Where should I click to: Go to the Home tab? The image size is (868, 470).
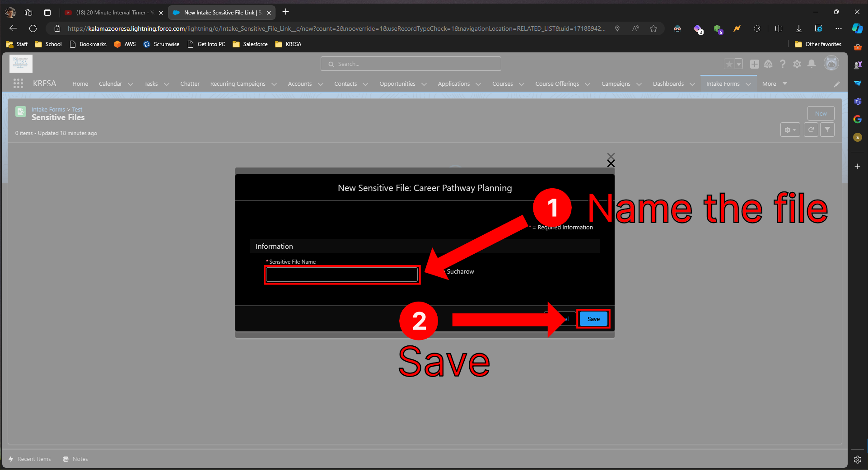click(80, 84)
